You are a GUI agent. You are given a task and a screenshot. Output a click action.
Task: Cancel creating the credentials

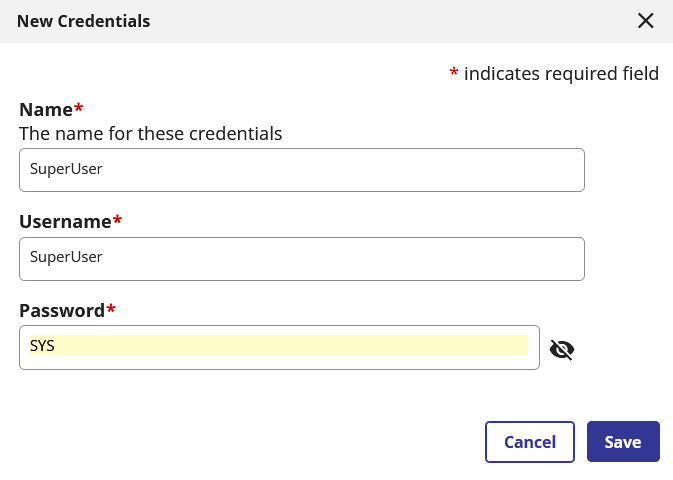[530, 442]
